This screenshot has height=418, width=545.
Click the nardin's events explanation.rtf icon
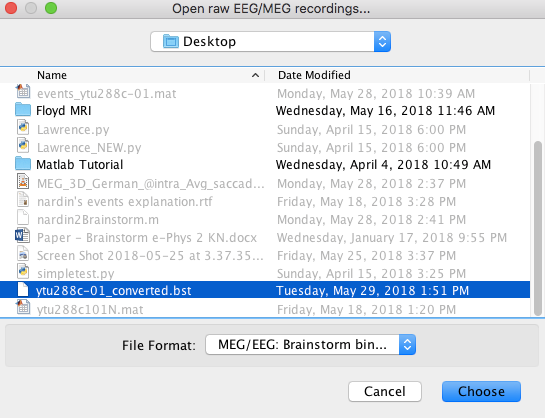(x=23, y=200)
